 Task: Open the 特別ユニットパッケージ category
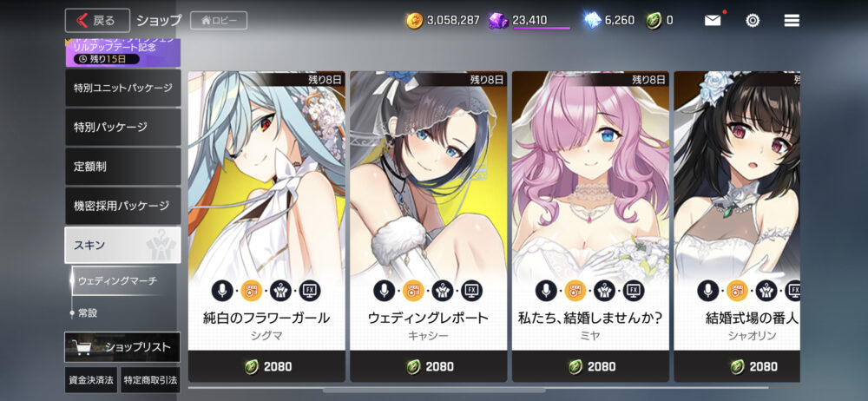pos(123,88)
